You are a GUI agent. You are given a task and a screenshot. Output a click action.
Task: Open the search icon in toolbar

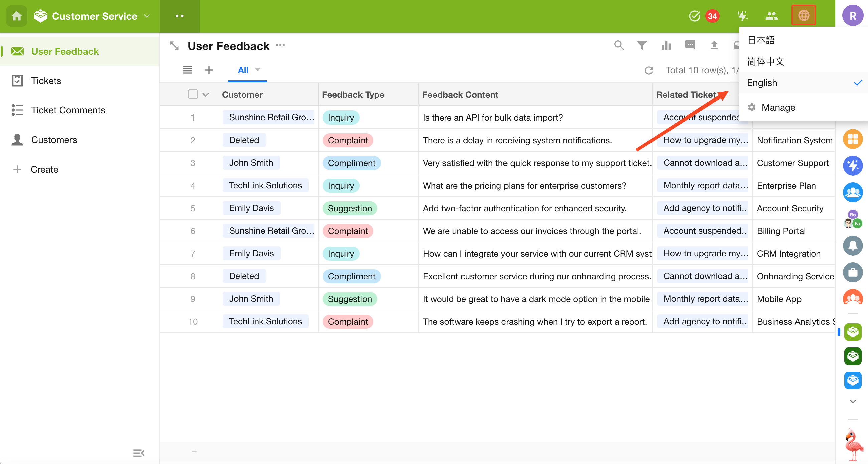pos(619,45)
